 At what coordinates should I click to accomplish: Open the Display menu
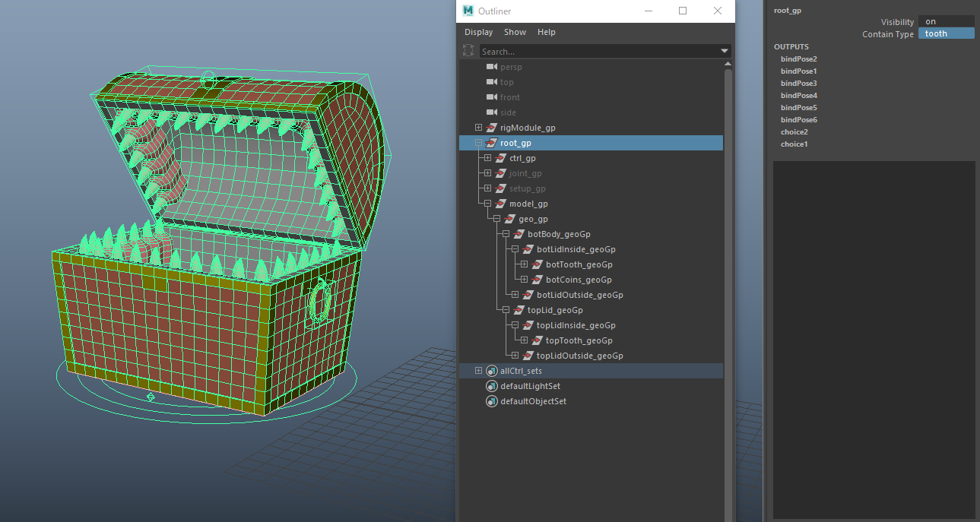(478, 32)
